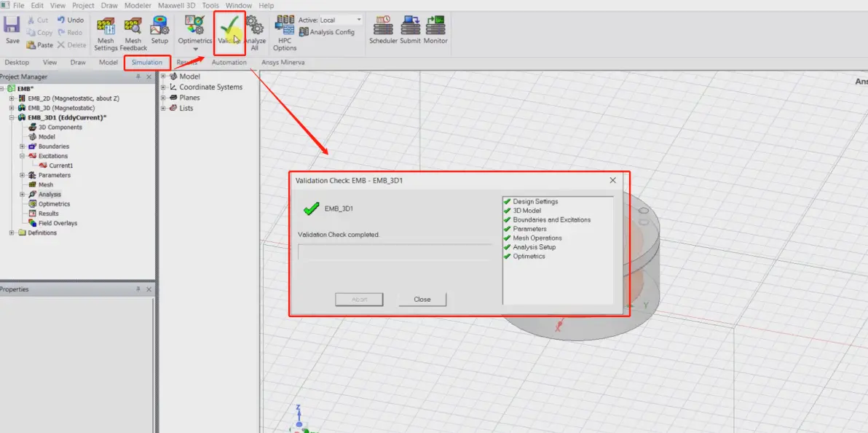Viewport: 868px width, 433px height.
Task: Click the Copy command
Action: coord(39,33)
